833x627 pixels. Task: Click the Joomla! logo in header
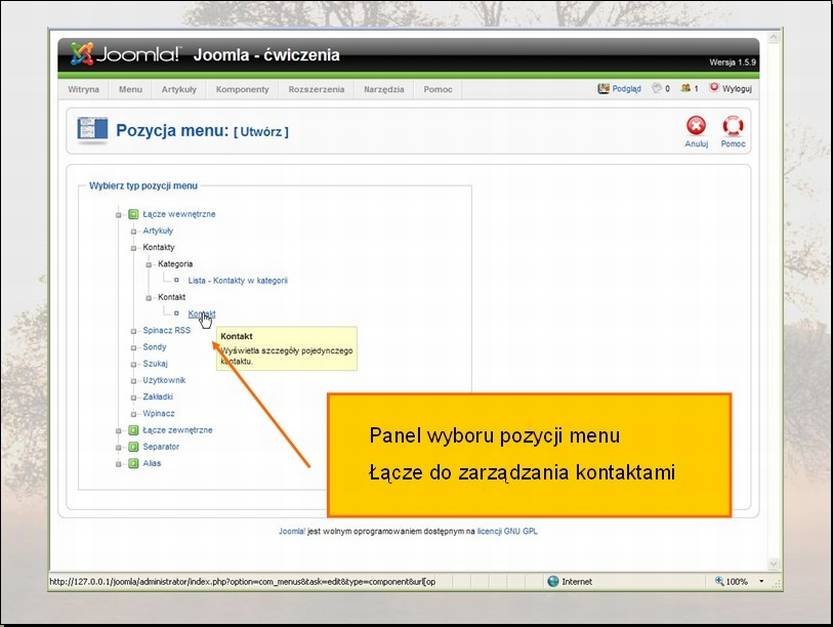pos(126,54)
